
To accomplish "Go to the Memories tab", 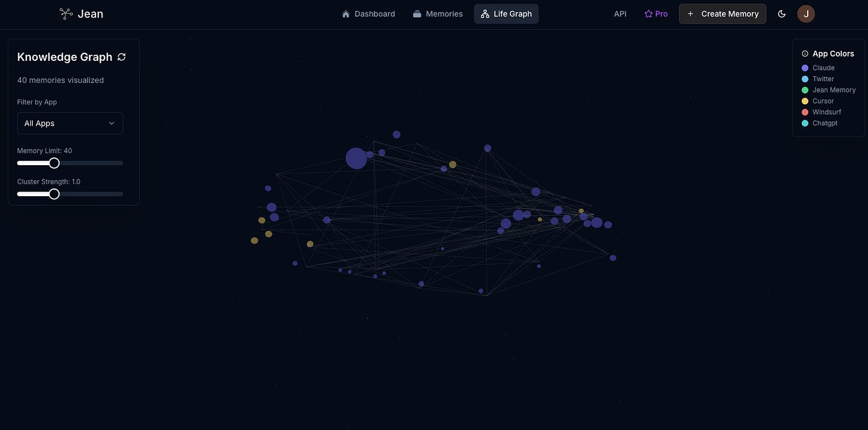I will (x=438, y=14).
